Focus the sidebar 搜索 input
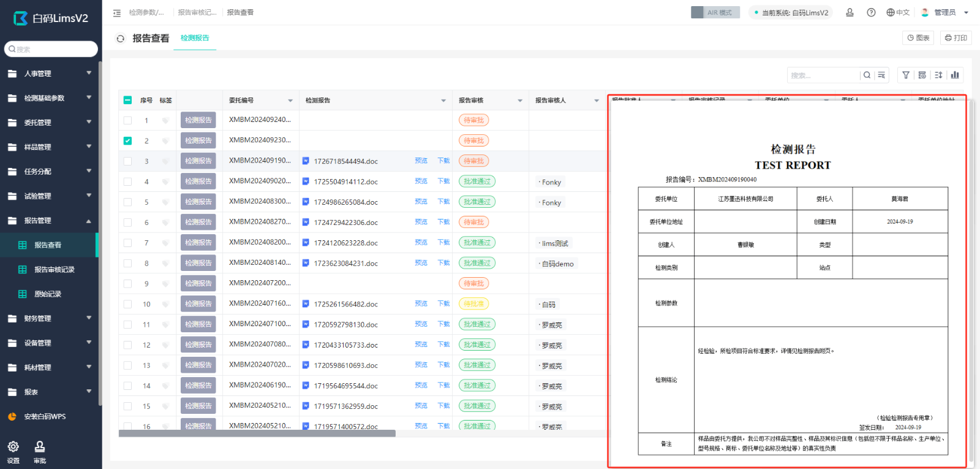 (x=51, y=49)
